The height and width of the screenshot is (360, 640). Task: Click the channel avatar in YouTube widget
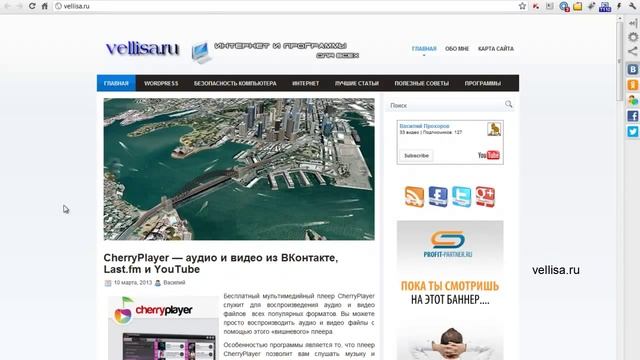pyautogui.click(x=494, y=129)
